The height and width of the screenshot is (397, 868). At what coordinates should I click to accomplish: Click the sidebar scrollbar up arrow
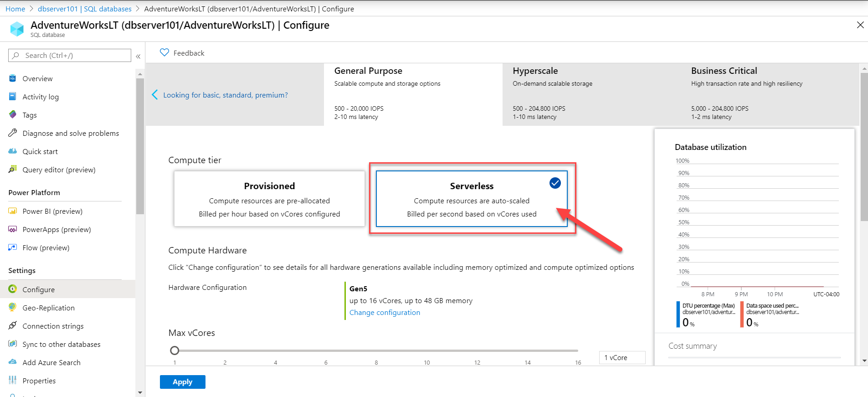140,73
